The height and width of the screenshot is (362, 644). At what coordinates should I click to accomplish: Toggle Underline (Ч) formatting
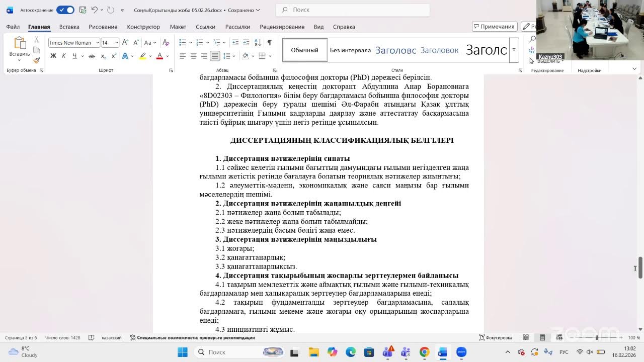(x=74, y=56)
